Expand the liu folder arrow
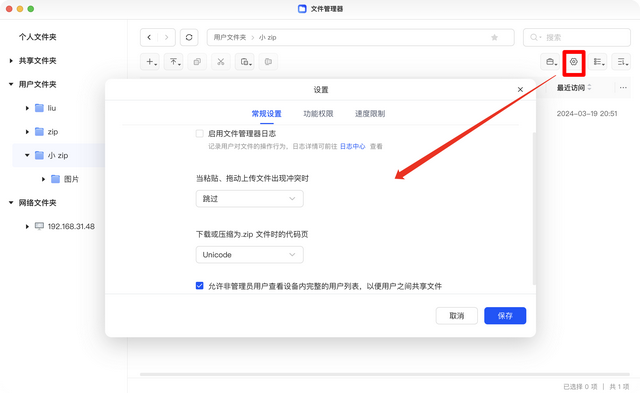Image resolution: width=640 pixels, height=393 pixels. [27, 108]
